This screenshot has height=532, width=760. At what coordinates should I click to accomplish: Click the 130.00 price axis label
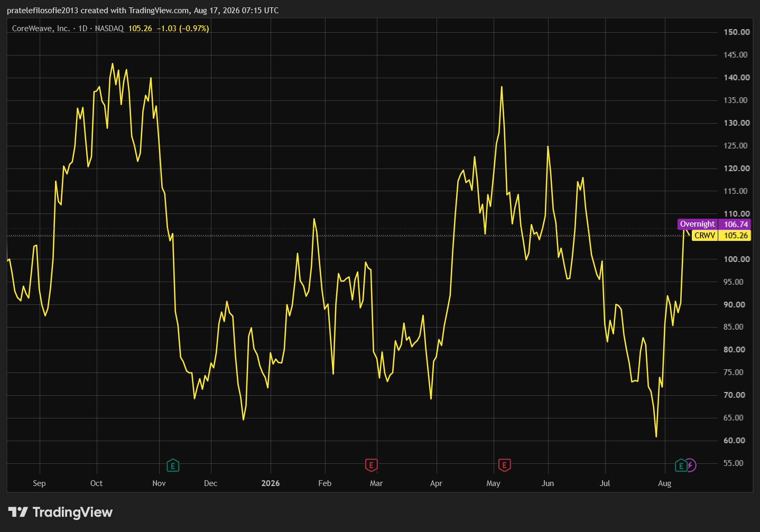tap(737, 123)
